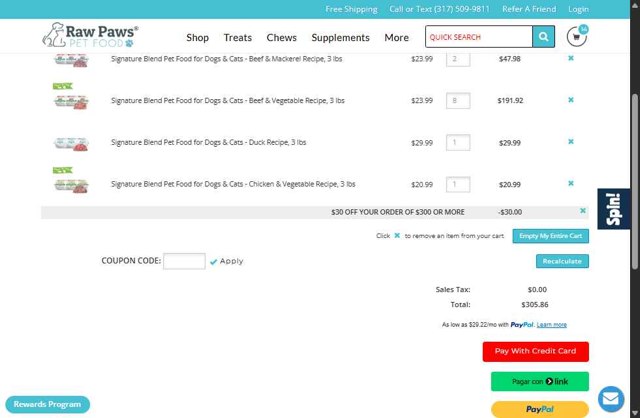Open the Duck Recipe product title
The image size is (640, 418).
(209, 142)
